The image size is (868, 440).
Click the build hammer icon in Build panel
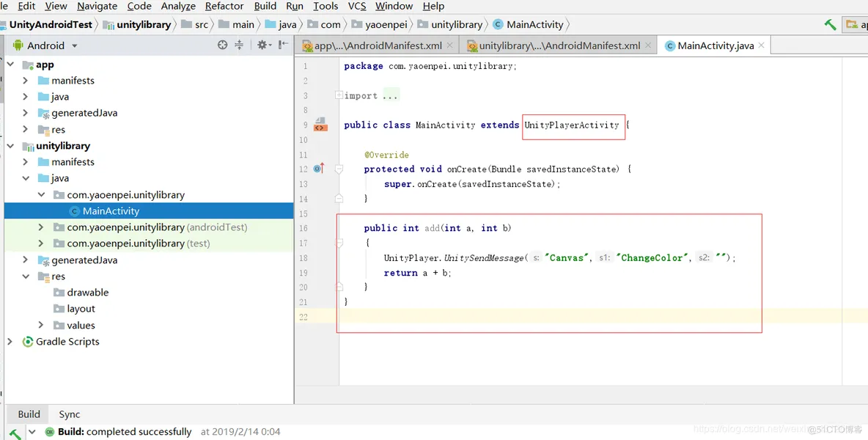pos(15,434)
